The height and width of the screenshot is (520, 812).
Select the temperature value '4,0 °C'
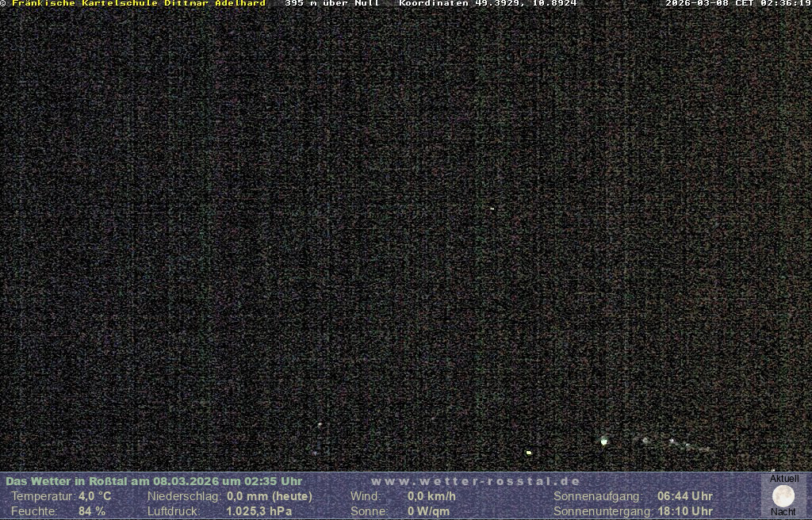[x=94, y=496]
